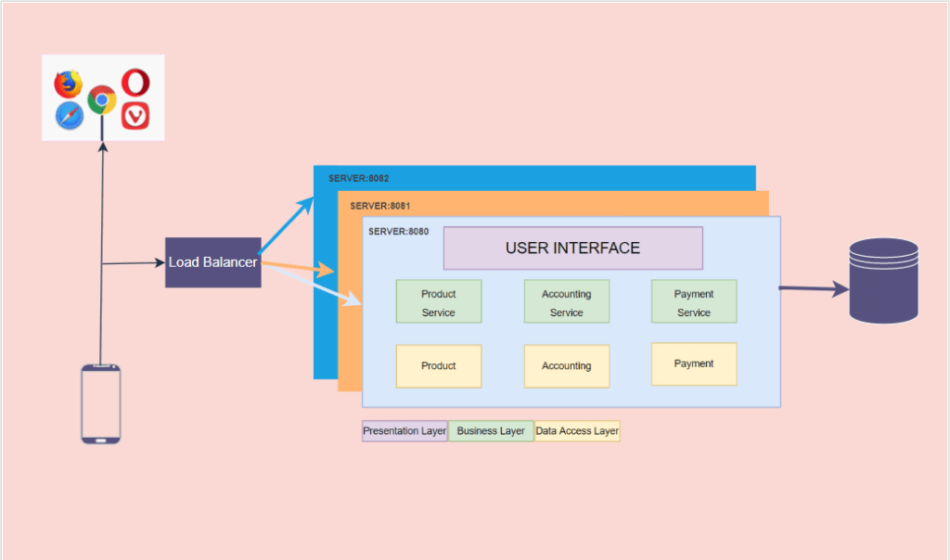Click the yellow Product data box

[439, 365]
